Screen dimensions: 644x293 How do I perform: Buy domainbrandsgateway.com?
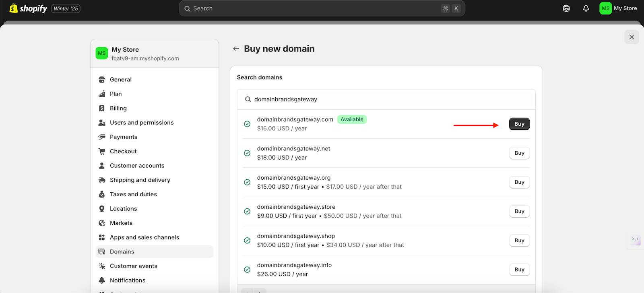pyautogui.click(x=519, y=124)
